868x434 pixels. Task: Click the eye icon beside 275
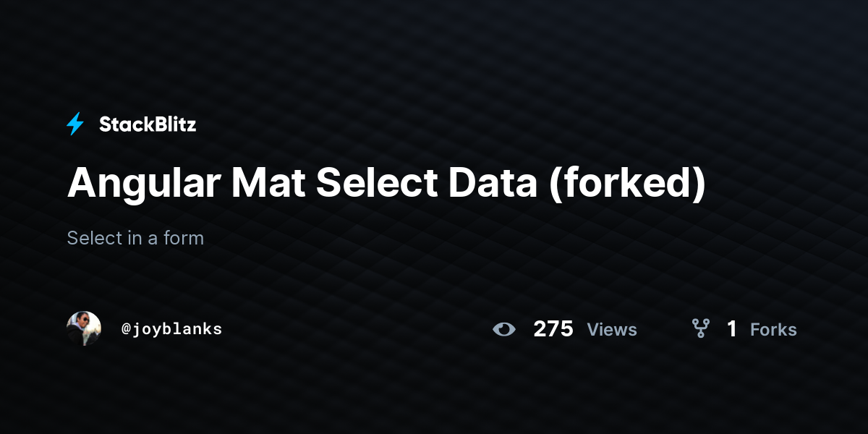(504, 329)
